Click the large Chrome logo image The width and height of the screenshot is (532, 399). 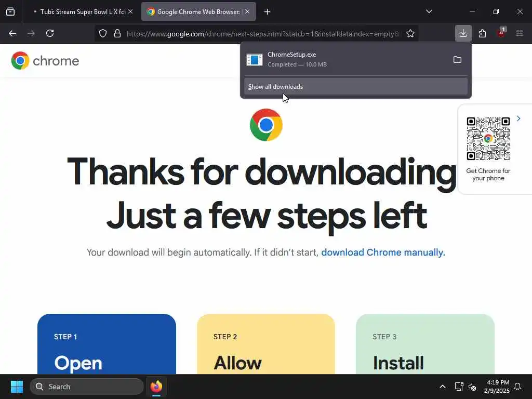(266, 125)
